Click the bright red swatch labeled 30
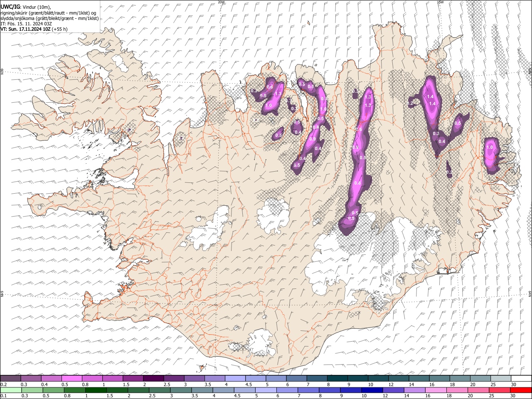The image size is (532, 399). tap(521, 390)
